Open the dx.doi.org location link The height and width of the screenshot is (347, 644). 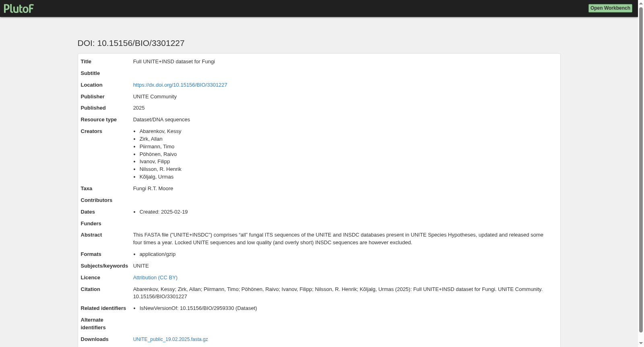point(180,85)
